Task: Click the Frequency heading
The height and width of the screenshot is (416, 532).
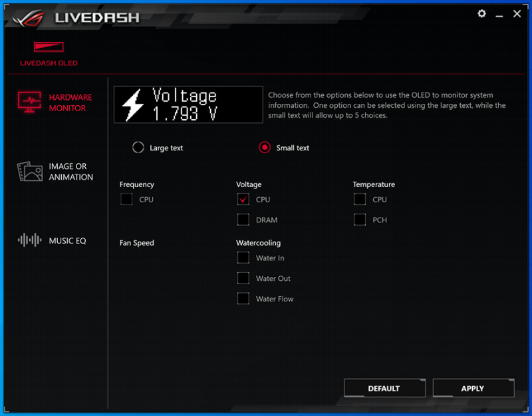Action: pos(137,184)
